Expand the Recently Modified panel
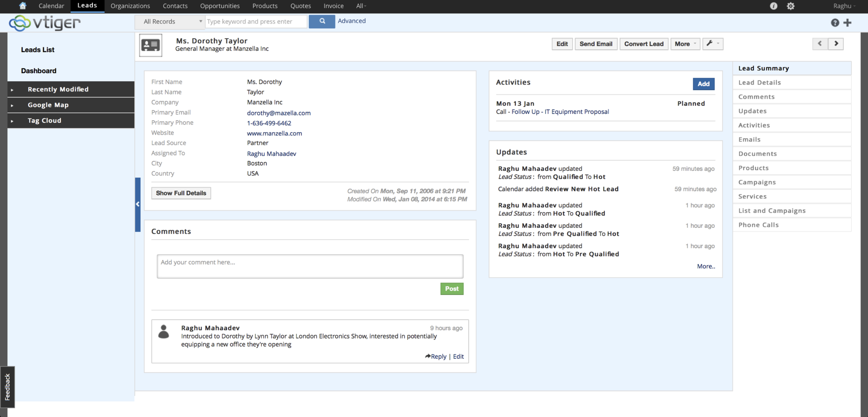This screenshot has height=417, width=868. point(58,89)
